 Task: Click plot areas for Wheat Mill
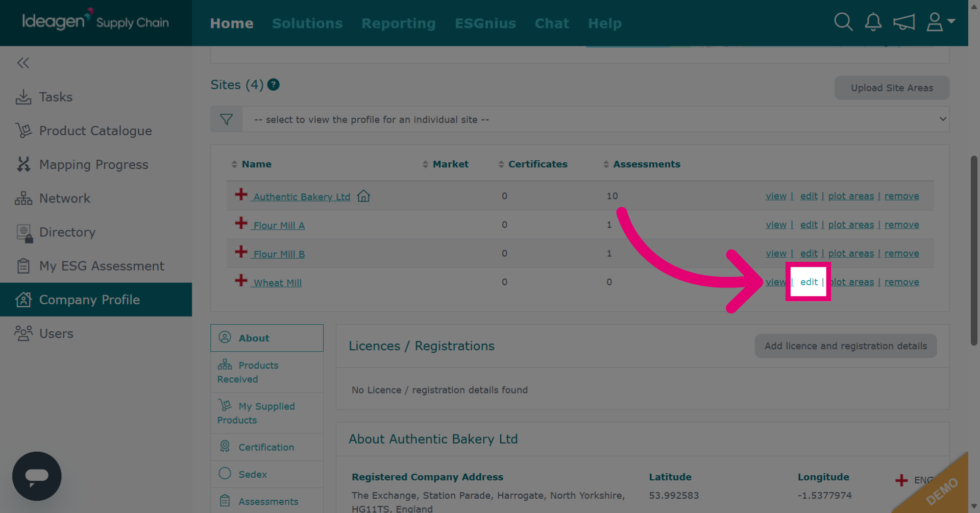pos(851,282)
